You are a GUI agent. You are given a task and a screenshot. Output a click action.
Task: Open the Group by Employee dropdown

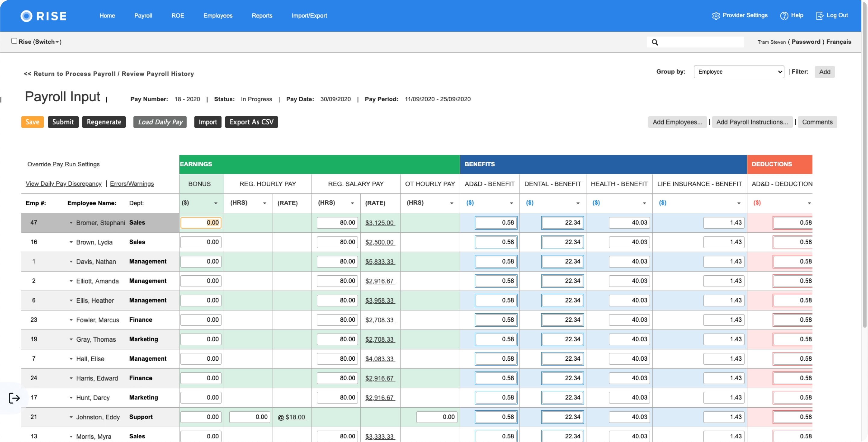click(x=739, y=72)
